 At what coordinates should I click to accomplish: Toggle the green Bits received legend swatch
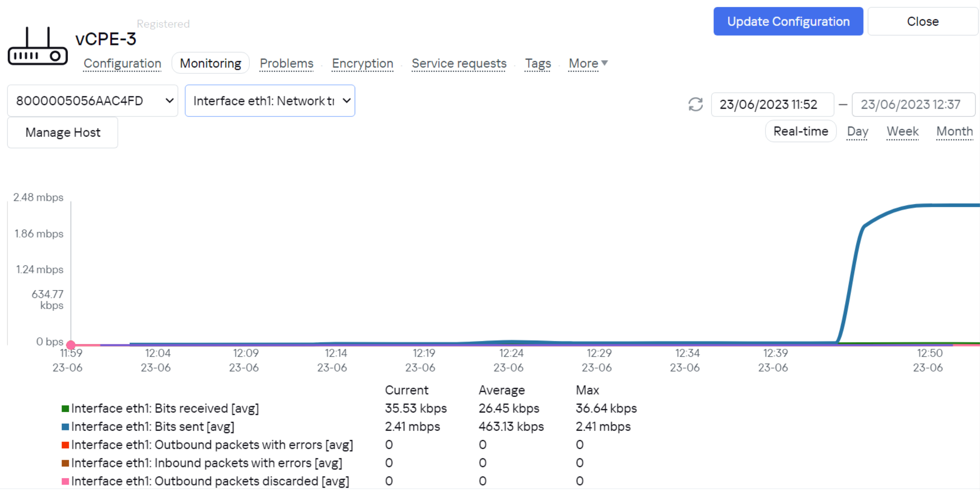pyautogui.click(x=65, y=409)
